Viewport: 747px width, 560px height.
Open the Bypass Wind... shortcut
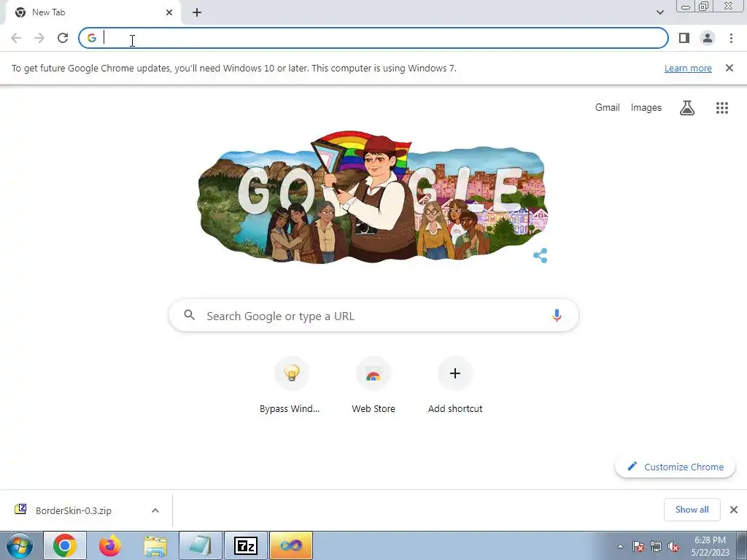pos(290,386)
